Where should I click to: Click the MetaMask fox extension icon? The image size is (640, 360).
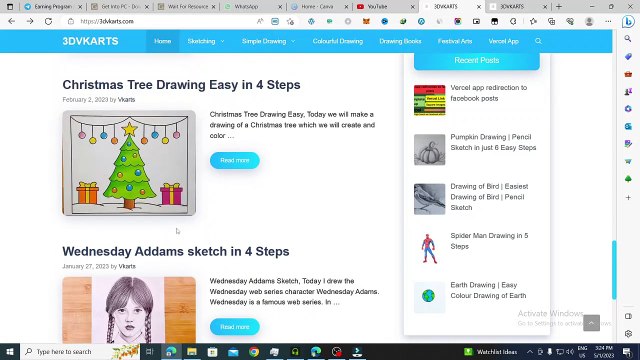pos(366,21)
